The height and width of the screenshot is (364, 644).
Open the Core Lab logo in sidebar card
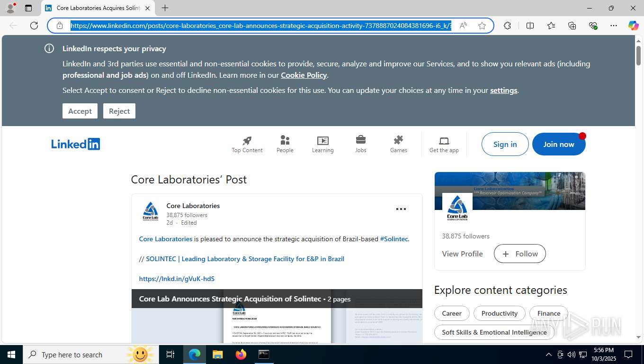(457, 208)
